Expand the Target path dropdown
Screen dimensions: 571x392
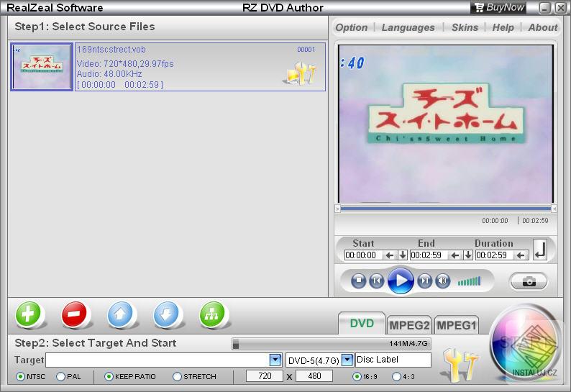coord(275,360)
